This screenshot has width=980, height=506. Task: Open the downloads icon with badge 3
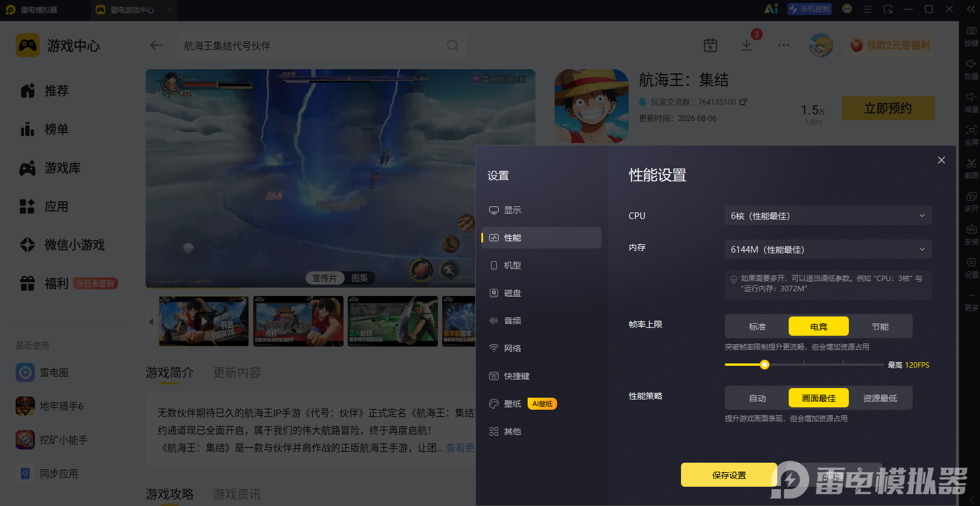(x=747, y=45)
